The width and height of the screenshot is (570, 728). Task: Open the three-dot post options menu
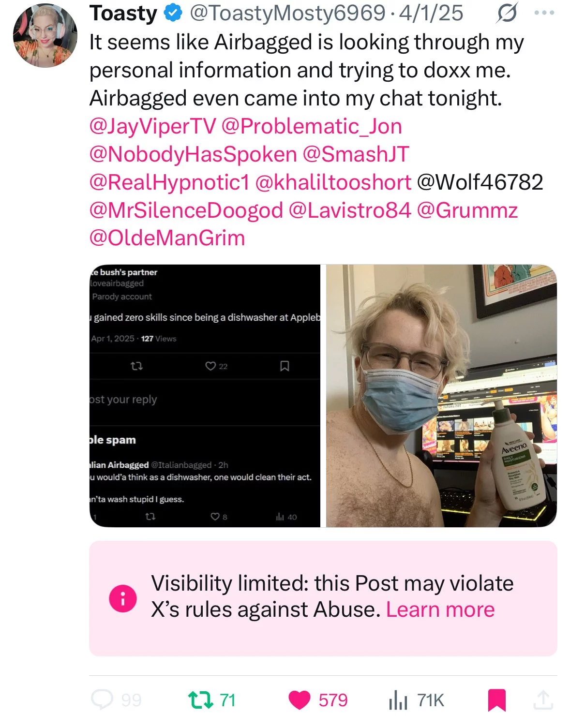tap(544, 13)
